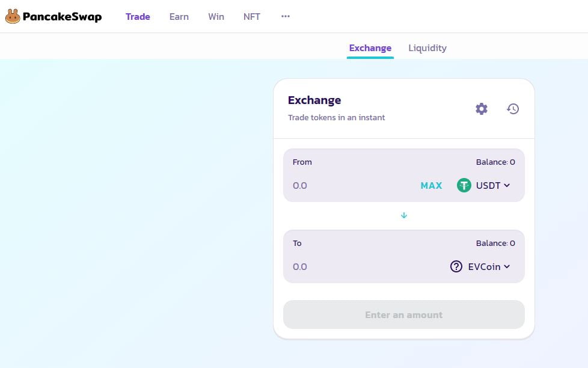Open the swap settings gear icon

[x=482, y=109]
